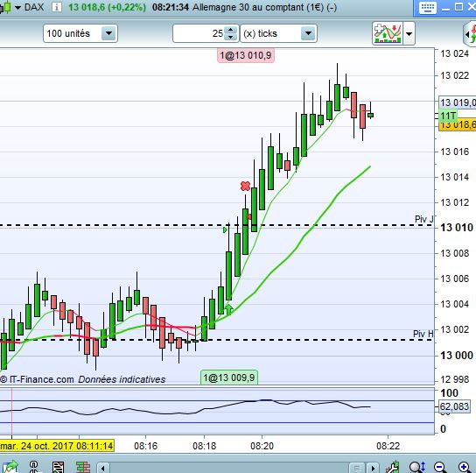The image size is (476, 473).
Task: Click the zoom in magnifier icon
Action: point(464,467)
